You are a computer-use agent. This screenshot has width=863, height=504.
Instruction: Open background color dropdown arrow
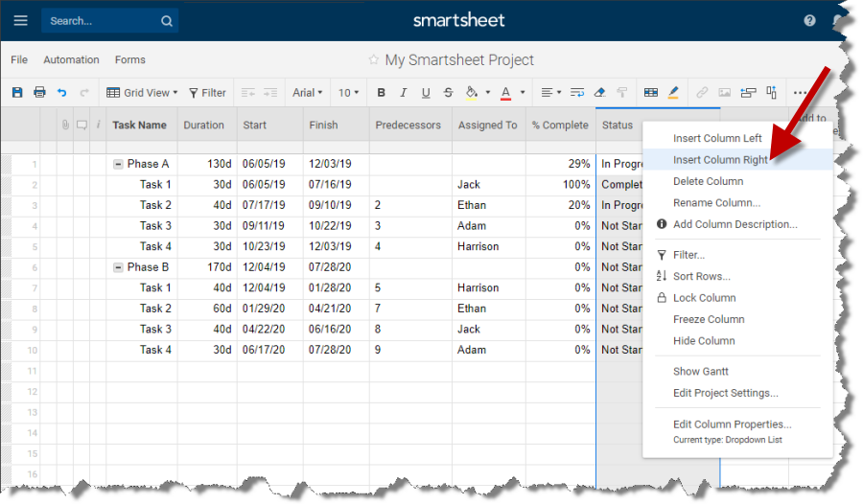488,93
